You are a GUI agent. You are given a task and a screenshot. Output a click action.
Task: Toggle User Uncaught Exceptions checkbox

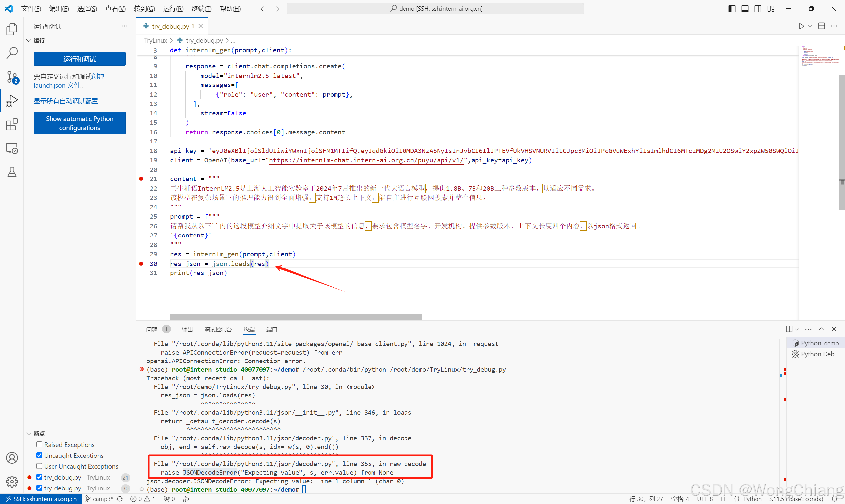[x=39, y=466]
